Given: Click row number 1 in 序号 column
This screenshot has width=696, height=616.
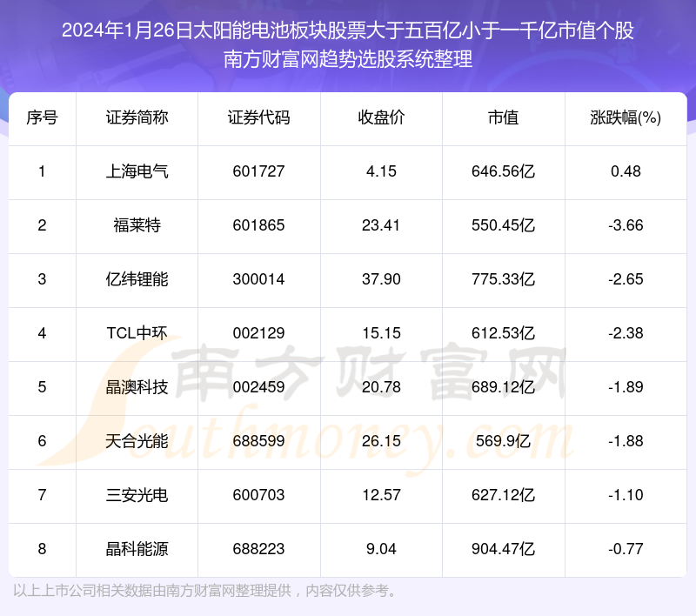Looking at the screenshot, I should tap(42, 171).
